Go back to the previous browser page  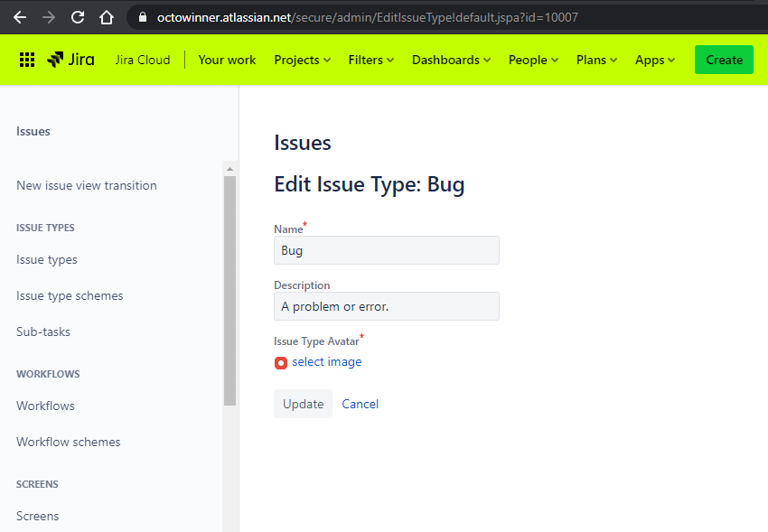coord(20,18)
